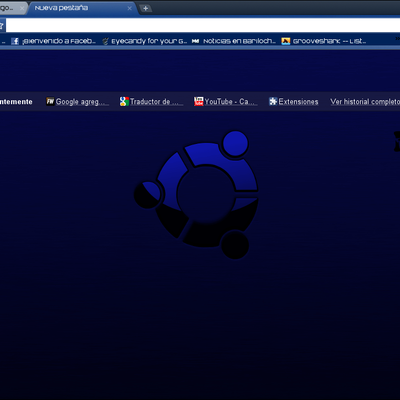The width and height of the screenshot is (400, 400).
Task: Click the Noticias en Bariloche favicon
Action: (x=196, y=41)
